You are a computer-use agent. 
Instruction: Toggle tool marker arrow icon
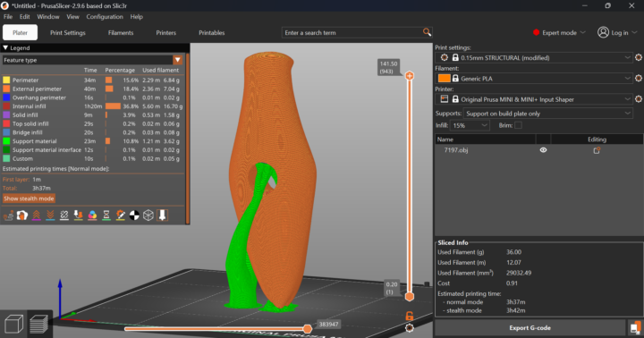tap(162, 215)
